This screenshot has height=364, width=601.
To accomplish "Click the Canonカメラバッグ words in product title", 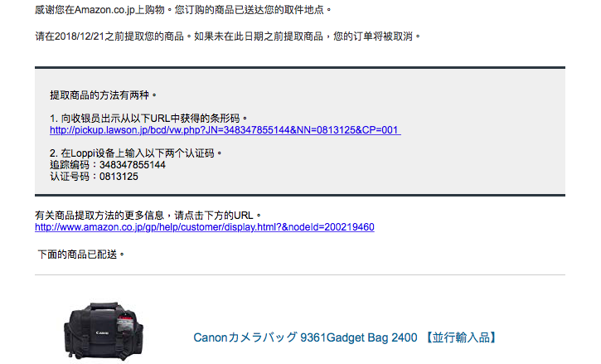I will [245, 337].
